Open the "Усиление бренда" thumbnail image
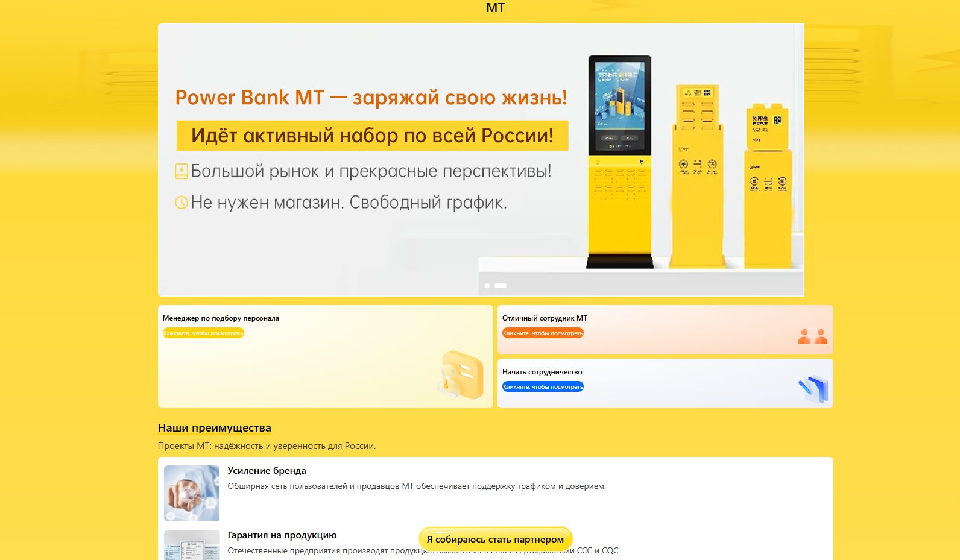The width and height of the screenshot is (960, 560). coord(192,493)
